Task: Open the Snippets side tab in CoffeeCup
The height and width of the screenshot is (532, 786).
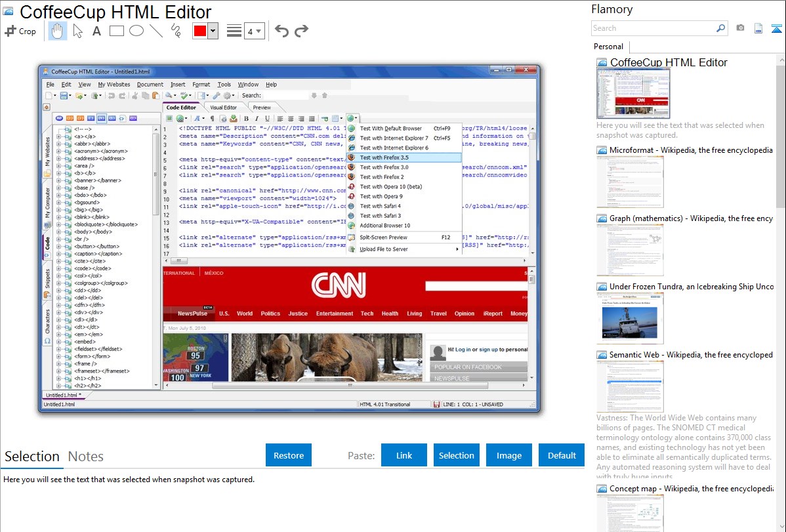Action: [47, 283]
